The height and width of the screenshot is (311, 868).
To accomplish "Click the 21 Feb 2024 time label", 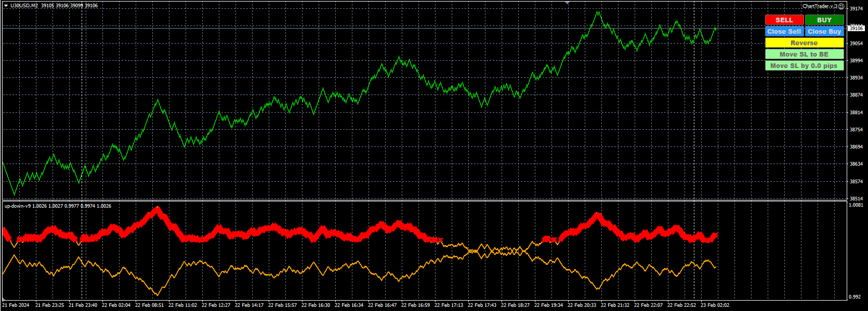I will pyautogui.click(x=16, y=305).
